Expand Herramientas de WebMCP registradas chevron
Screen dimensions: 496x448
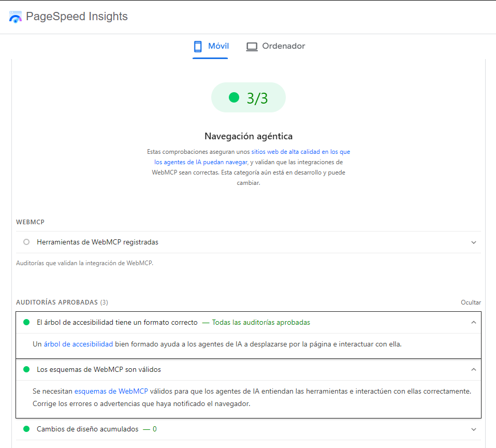tap(474, 242)
